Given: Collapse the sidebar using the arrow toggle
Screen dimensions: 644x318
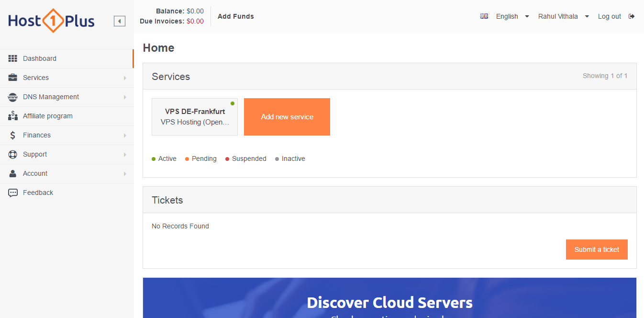Looking at the screenshot, I should (119, 21).
